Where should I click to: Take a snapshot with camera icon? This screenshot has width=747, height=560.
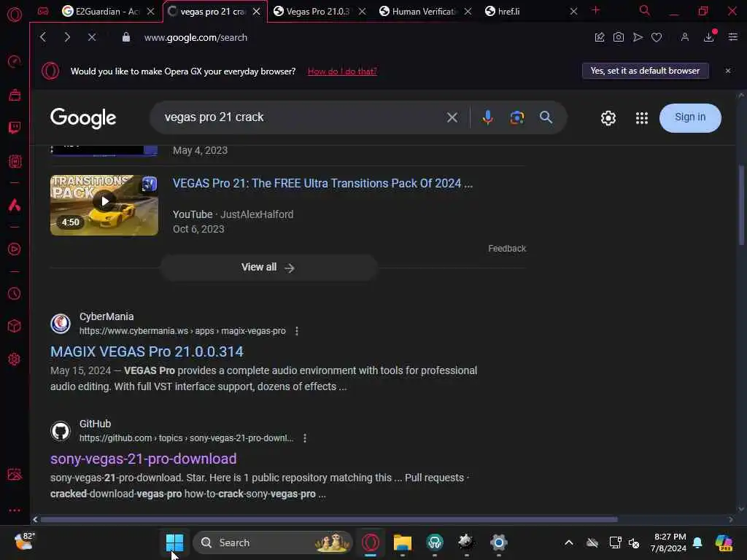tap(619, 37)
